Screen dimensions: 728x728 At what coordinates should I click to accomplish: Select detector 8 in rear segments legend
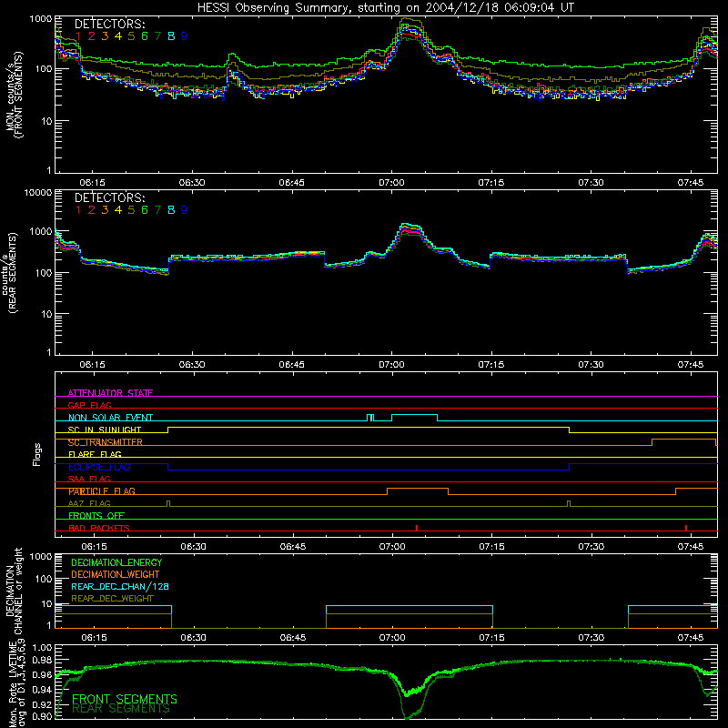(171, 210)
